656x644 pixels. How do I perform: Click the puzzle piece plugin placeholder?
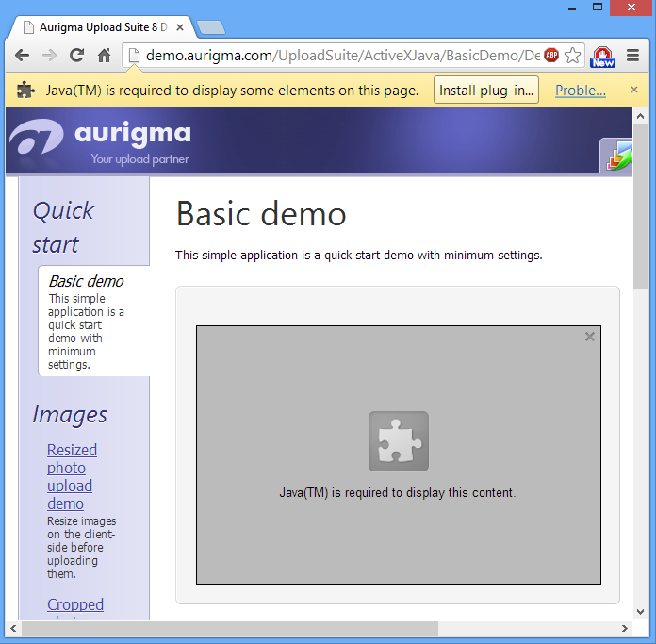click(398, 440)
